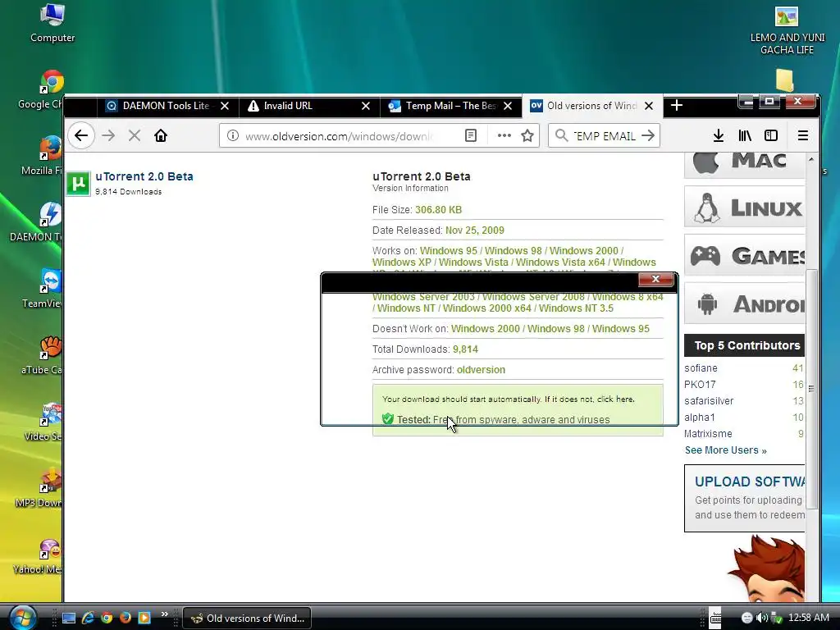Launch Internet Explorer from quick launch
This screenshot has height=630, width=840.
pos(88,619)
